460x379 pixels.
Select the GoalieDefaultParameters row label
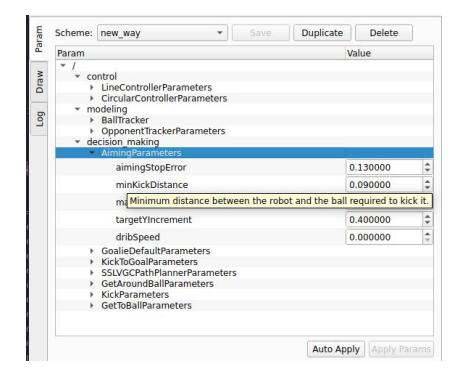click(156, 251)
